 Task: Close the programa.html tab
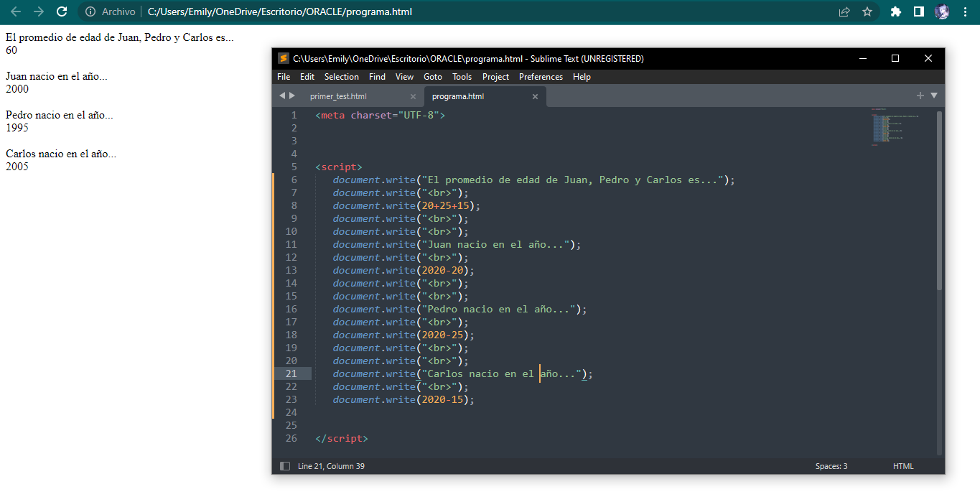535,96
